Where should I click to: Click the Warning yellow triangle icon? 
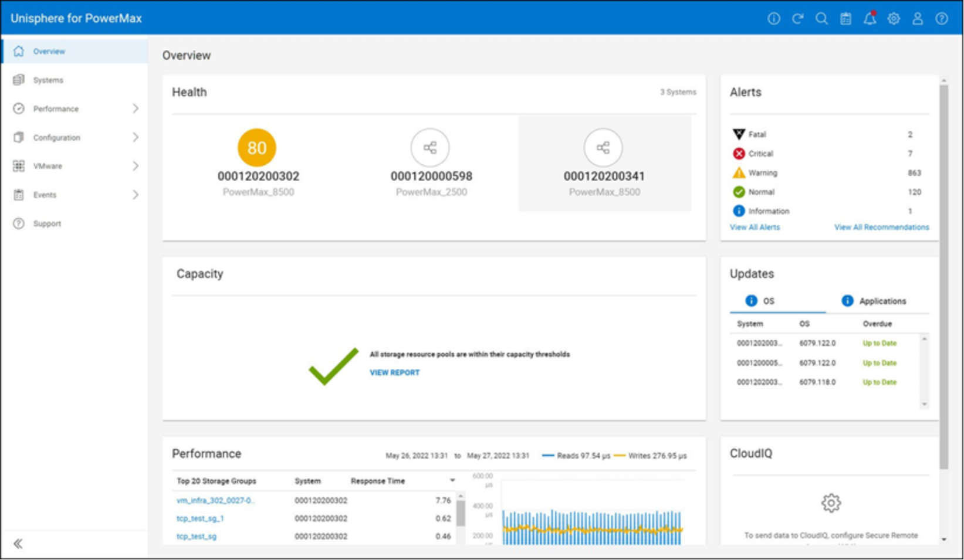[739, 172]
